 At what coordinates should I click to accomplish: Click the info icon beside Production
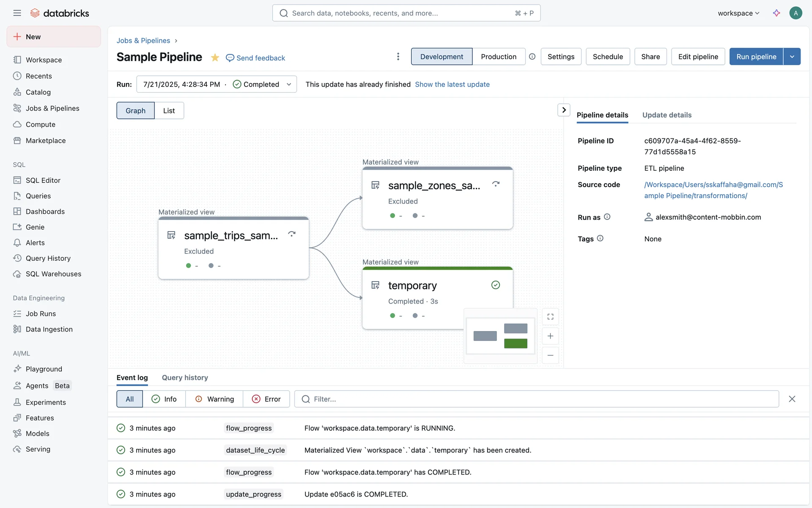[x=532, y=57]
